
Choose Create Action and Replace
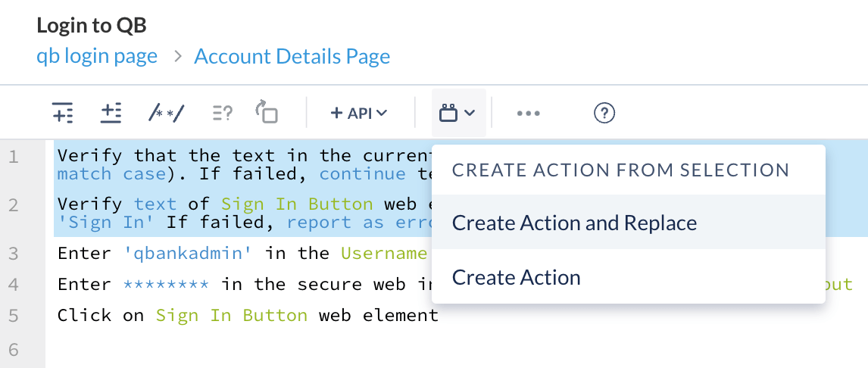click(x=574, y=223)
